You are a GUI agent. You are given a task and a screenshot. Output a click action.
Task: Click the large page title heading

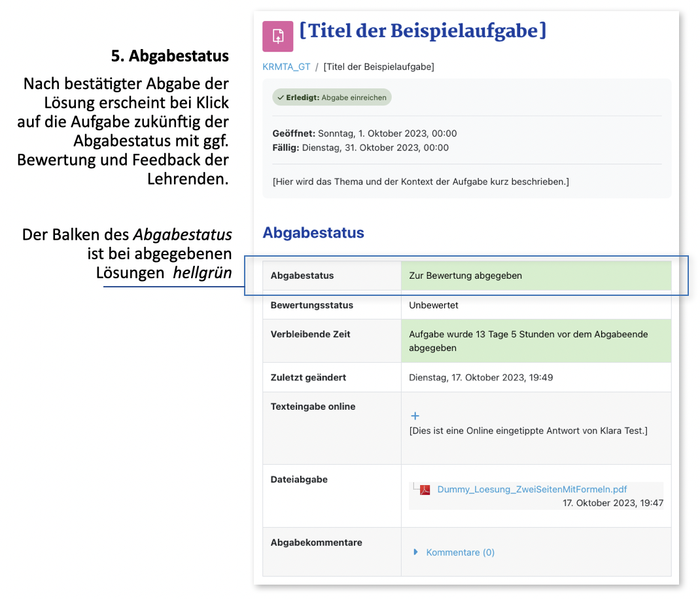pos(423,31)
